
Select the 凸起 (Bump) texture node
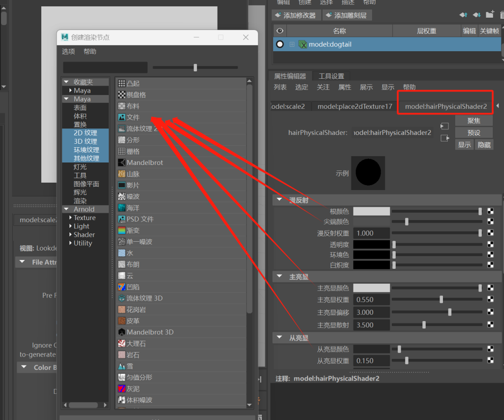tap(181, 84)
